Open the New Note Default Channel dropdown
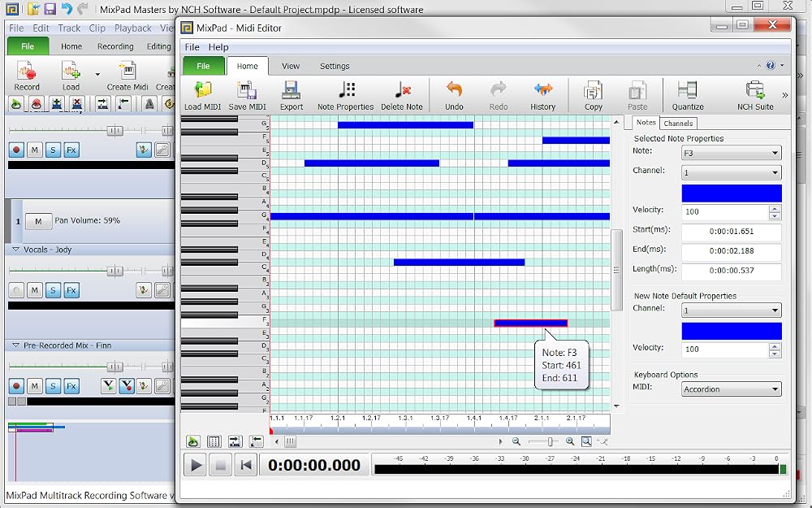This screenshot has height=508, width=812. tap(732, 310)
